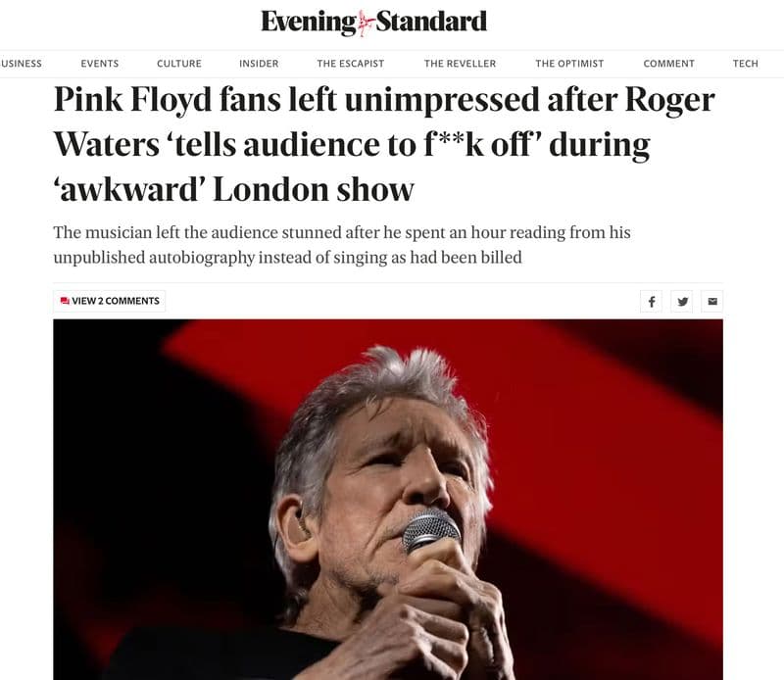Go to the Comment section

[x=668, y=64]
